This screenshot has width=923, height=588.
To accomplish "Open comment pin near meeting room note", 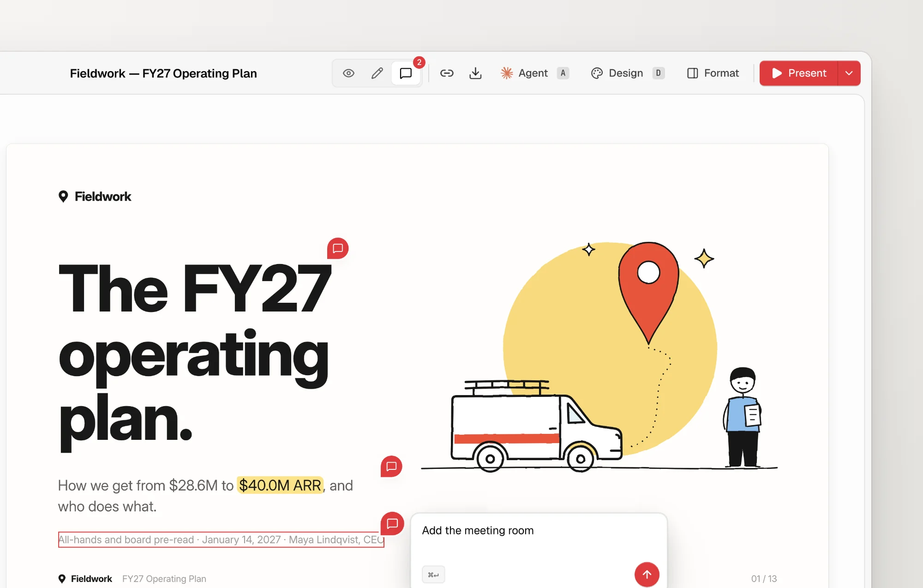I will point(392,523).
